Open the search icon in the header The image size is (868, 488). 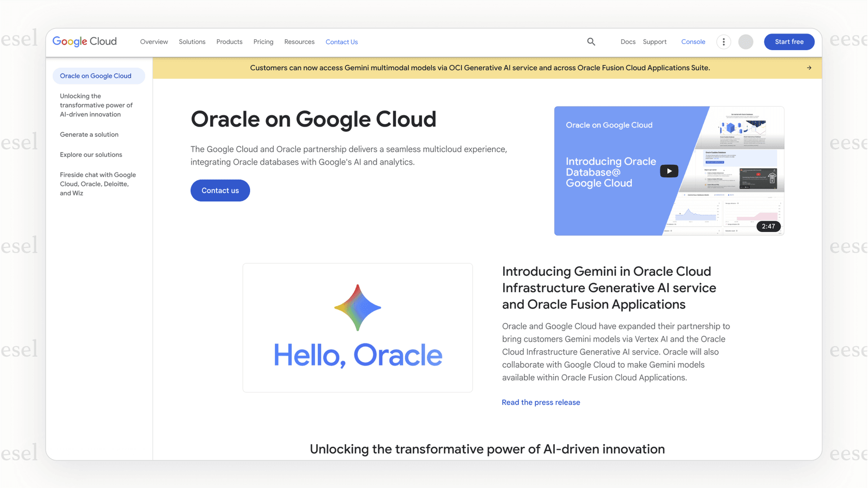[x=591, y=42]
